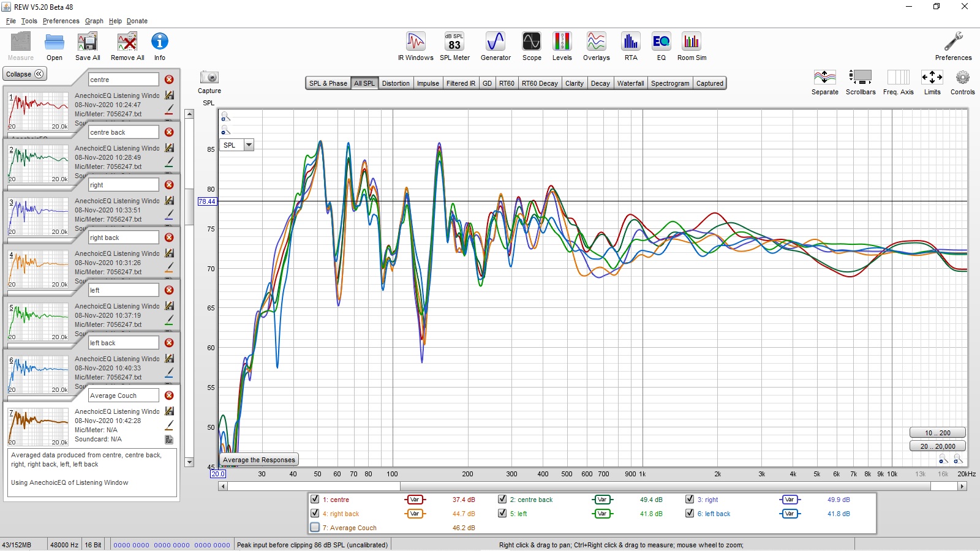Open the EQ window
Image resolution: width=980 pixels, height=551 pixels.
[x=661, y=47]
